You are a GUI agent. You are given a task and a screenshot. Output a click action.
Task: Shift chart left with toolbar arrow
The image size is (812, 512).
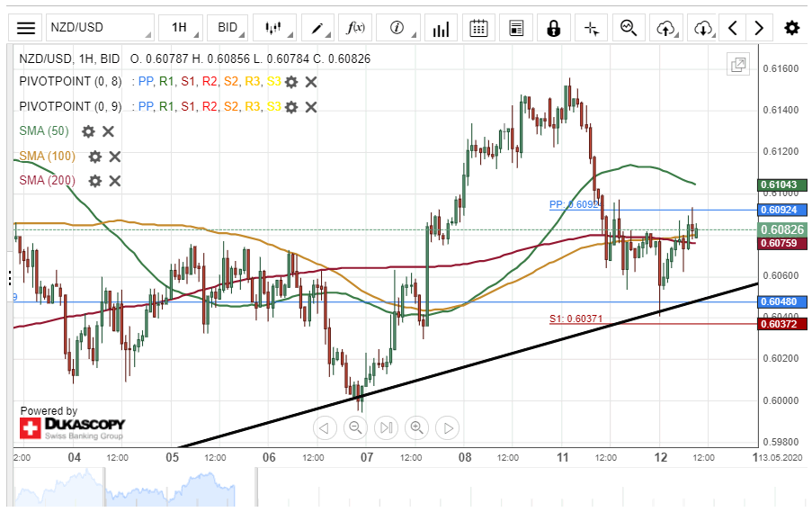[732, 28]
